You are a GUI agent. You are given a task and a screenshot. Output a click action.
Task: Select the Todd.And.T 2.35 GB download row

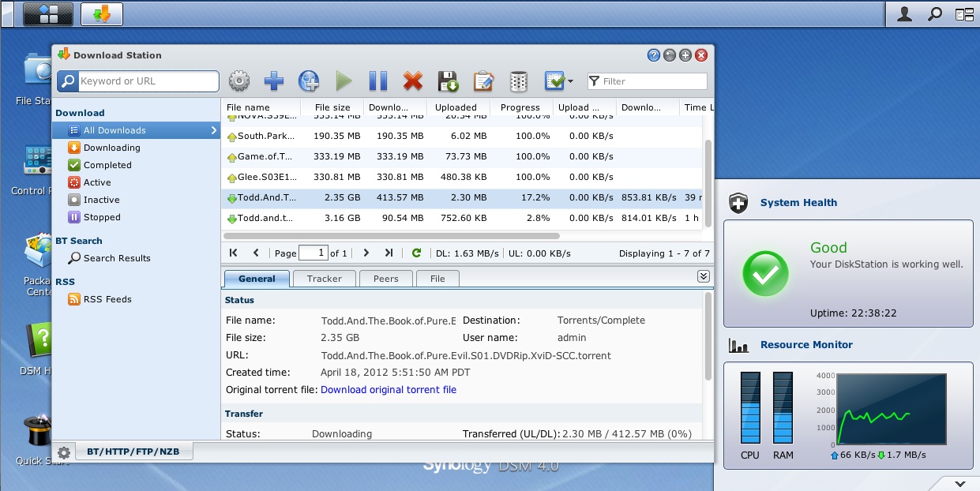[x=462, y=197]
